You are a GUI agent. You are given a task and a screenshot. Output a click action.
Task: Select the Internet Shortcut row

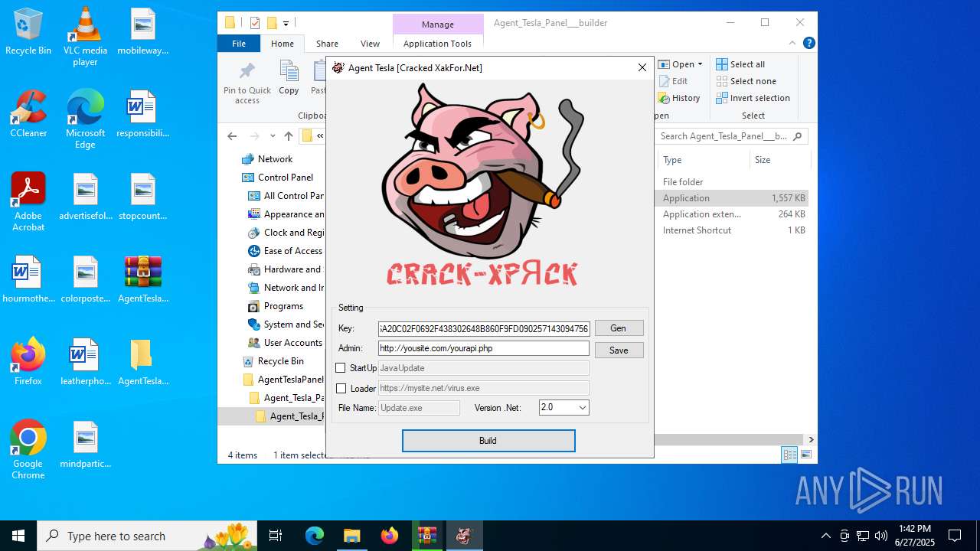click(x=733, y=230)
